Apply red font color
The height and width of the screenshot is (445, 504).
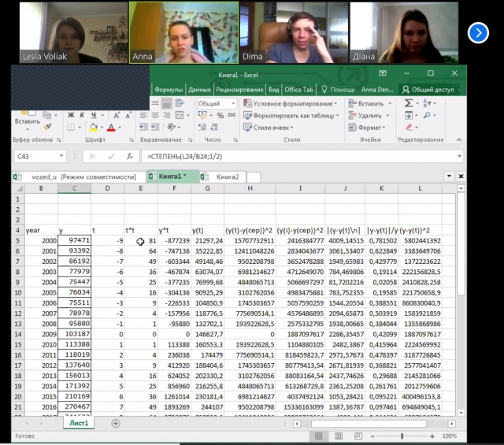tap(111, 128)
